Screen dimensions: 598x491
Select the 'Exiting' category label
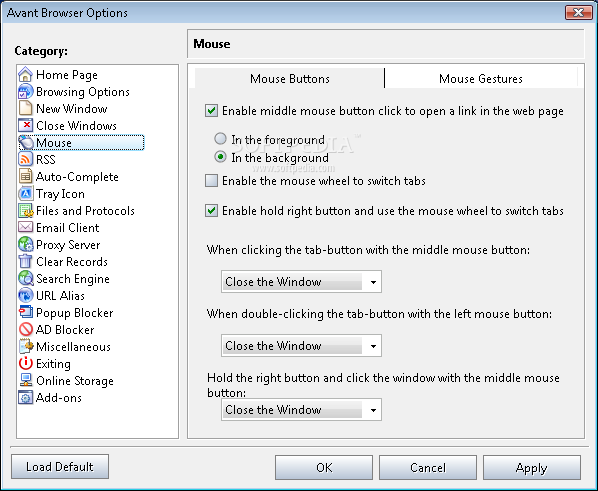[x=53, y=364]
